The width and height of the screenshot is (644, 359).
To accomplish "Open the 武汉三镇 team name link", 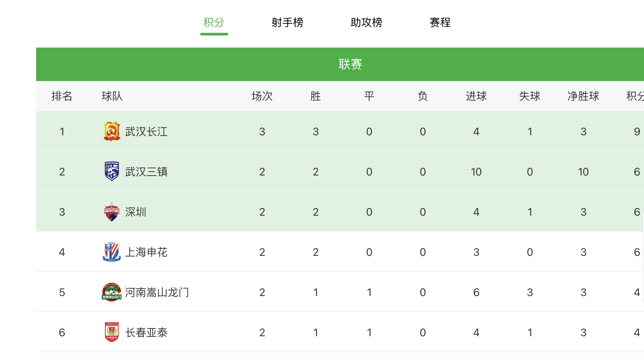I will click(x=146, y=172).
